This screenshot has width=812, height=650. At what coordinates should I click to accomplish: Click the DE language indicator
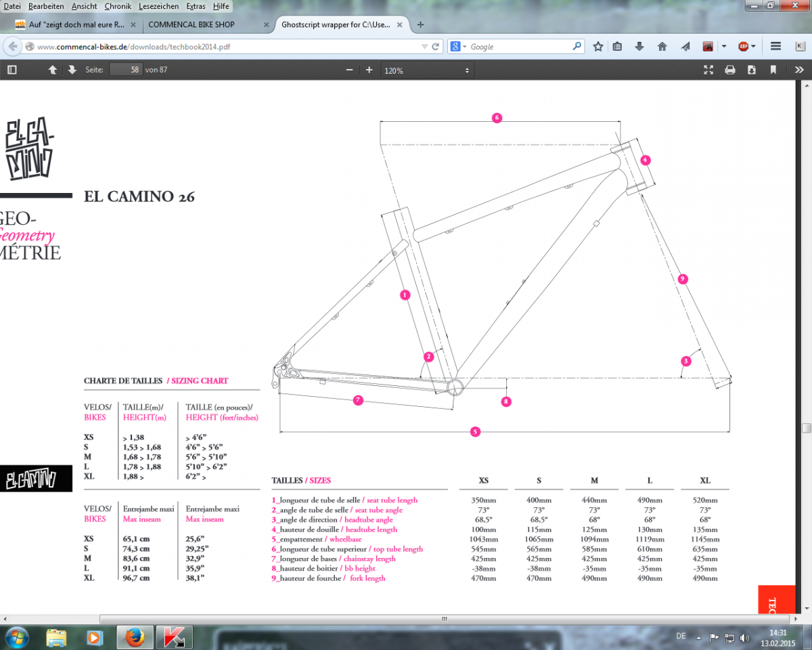pyautogui.click(x=681, y=636)
